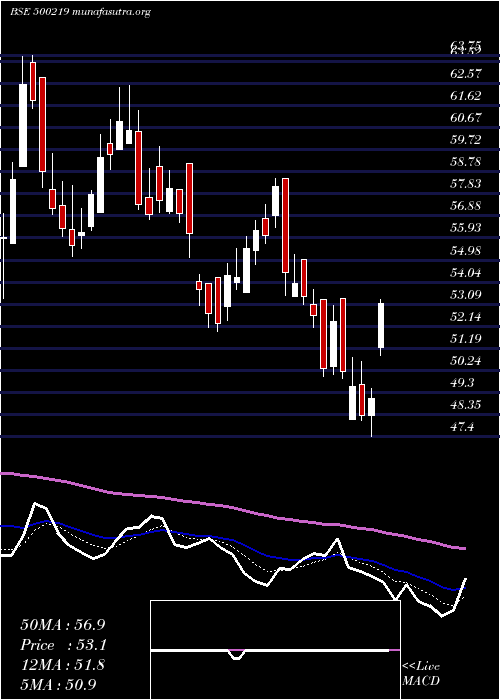Click the Price : 53.1 readout
500x700 pixels.
coord(62,645)
